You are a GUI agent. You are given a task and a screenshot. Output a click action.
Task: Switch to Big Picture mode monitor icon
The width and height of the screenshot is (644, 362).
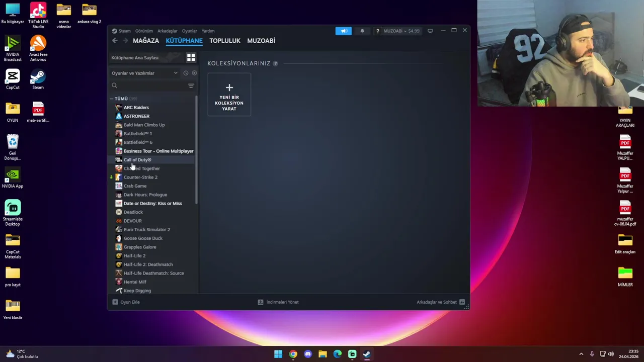(x=430, y=31)
